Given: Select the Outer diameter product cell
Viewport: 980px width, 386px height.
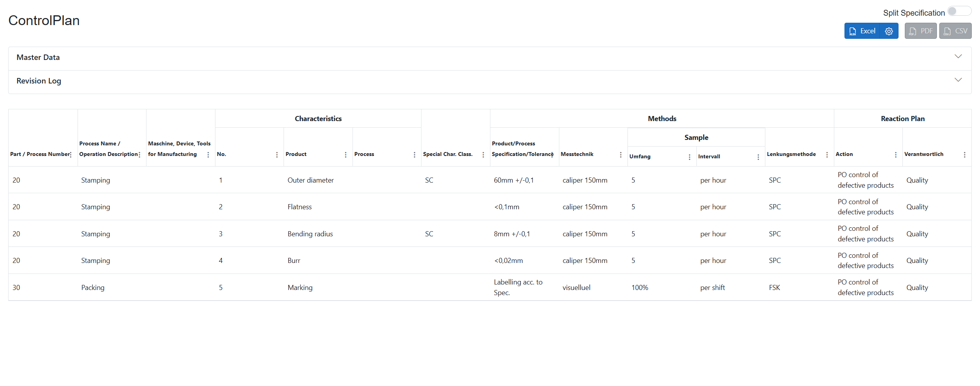Looking at the screenshot, I should 311,180.
